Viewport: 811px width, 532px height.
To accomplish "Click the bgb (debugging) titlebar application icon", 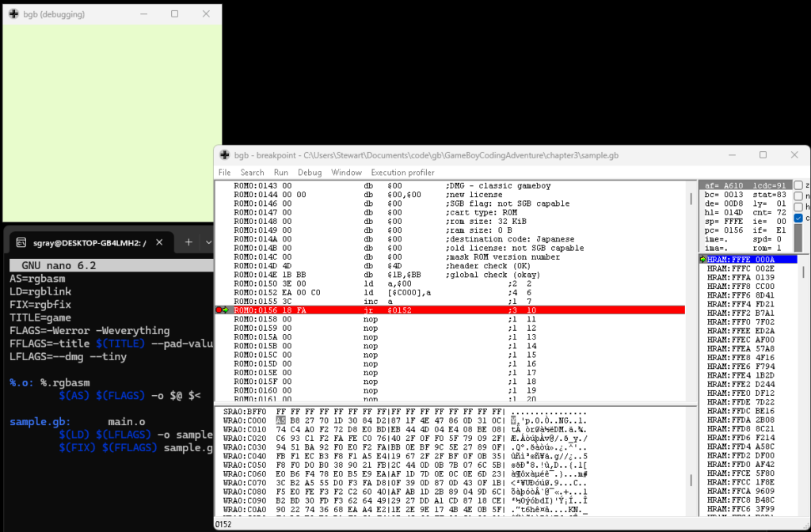I will (x=13, y=13).
